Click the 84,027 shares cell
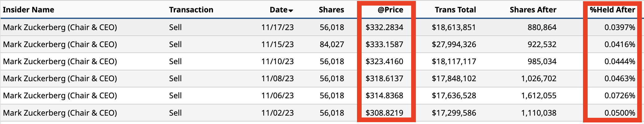 pos(332,44)
